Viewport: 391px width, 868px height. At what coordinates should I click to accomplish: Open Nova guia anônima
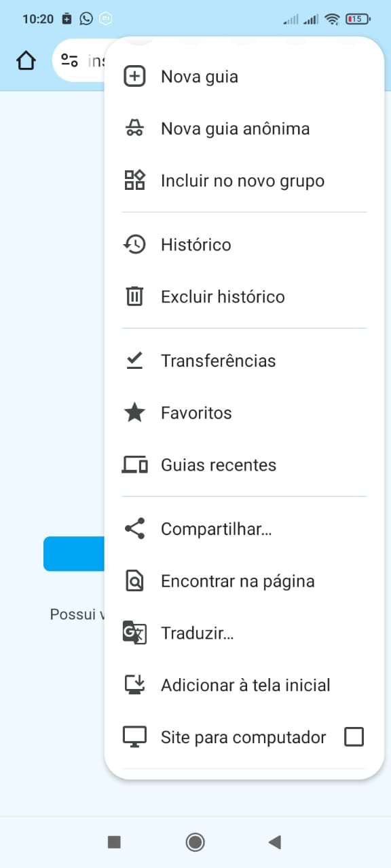(x=236, y=128)
